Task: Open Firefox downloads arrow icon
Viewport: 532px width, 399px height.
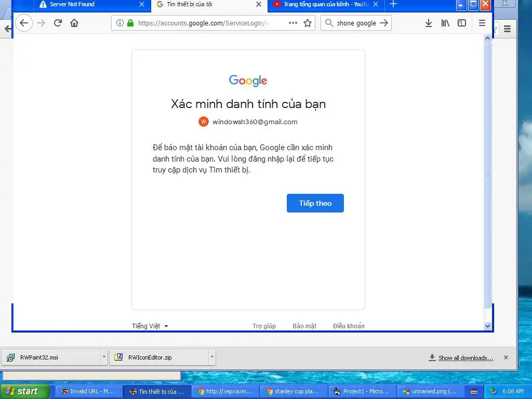Action: [x=429, y=23]
